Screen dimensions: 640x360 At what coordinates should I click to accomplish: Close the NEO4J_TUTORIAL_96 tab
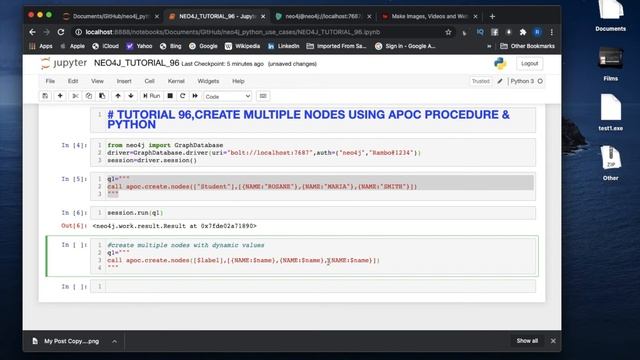tap(263, 16)
